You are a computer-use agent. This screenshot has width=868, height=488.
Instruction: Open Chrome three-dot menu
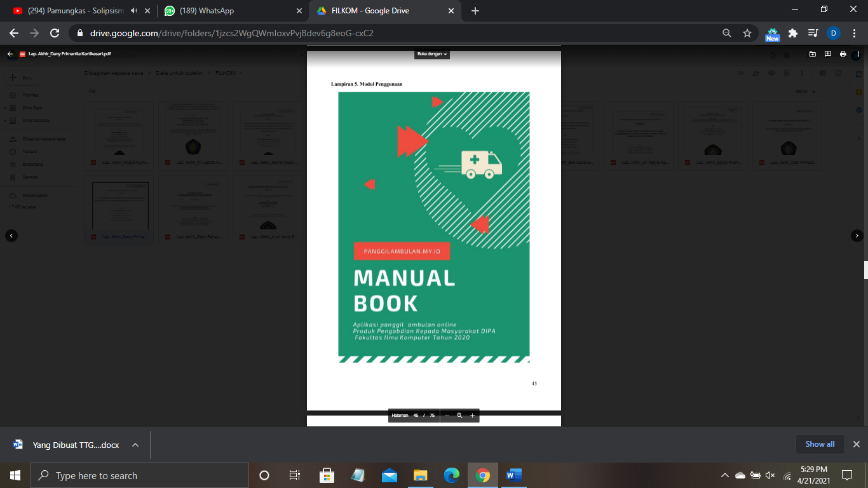854,33
